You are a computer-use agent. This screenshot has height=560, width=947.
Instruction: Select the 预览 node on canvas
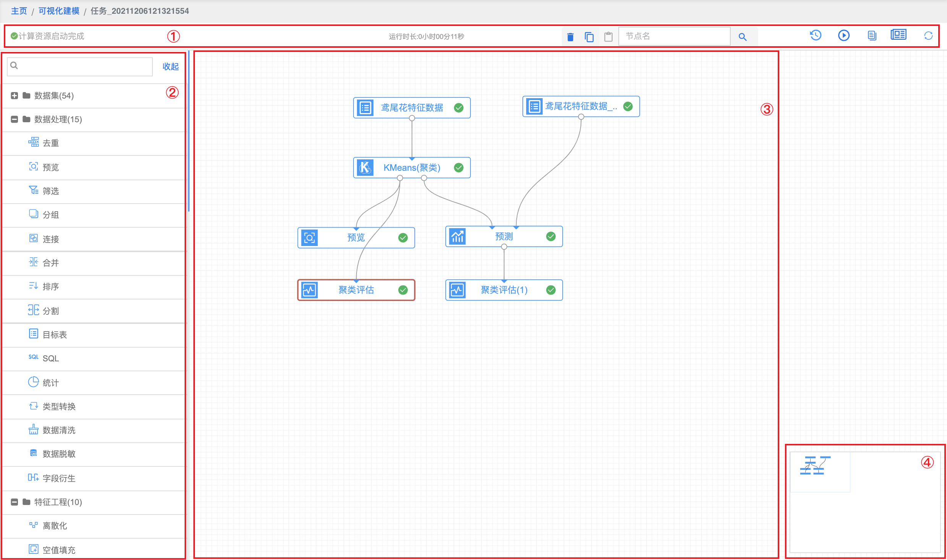tap(356, 238)
